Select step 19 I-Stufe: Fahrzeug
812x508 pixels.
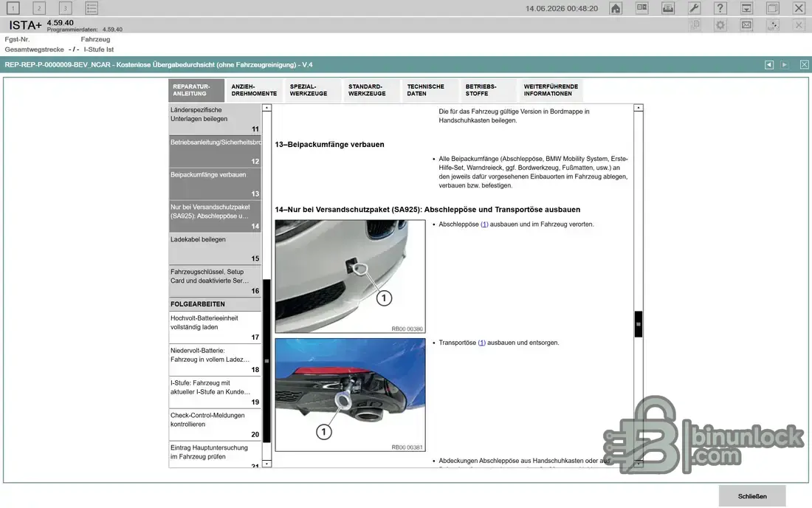pos(215,392)
